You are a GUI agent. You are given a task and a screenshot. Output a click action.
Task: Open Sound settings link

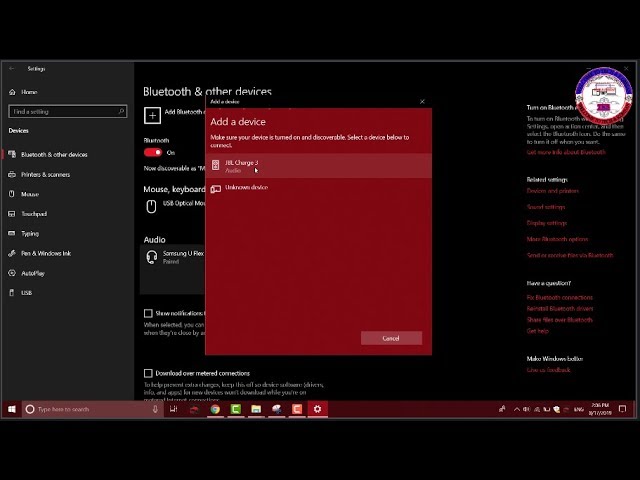tap(546, 207)
